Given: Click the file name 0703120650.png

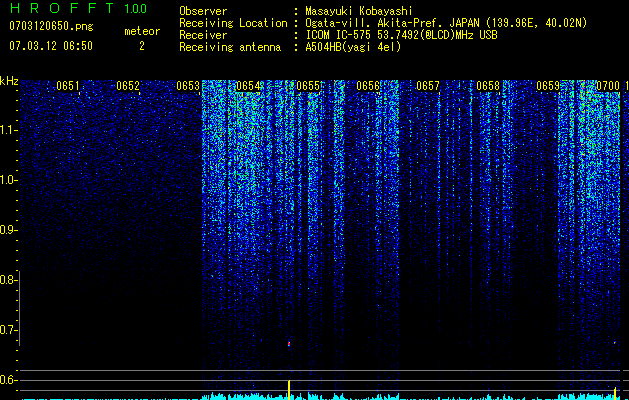Looking at the screenshot, I should [x=51, y=26].
